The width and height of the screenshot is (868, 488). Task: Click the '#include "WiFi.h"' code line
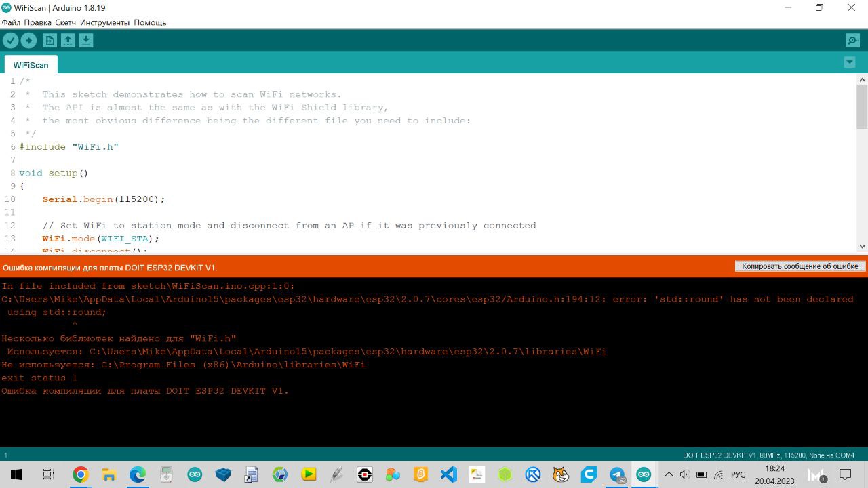pyautogui.click(x=69, y=147)
